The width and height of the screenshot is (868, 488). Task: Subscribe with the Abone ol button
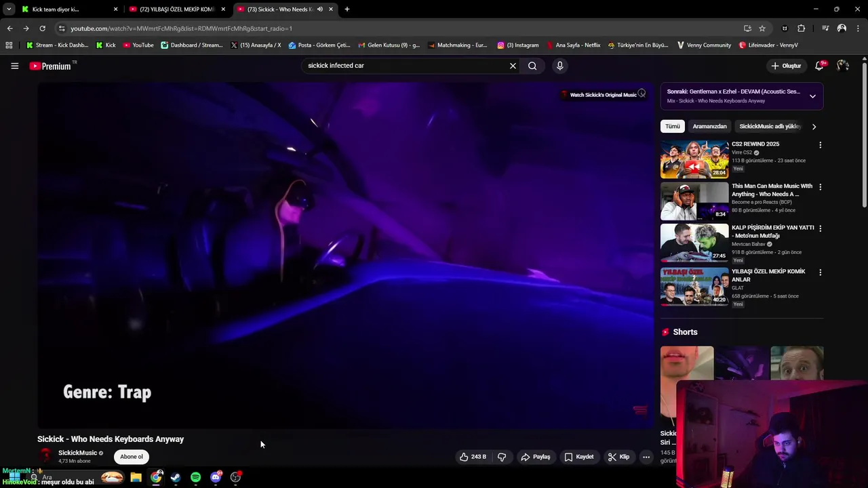[x=132, y=457]
